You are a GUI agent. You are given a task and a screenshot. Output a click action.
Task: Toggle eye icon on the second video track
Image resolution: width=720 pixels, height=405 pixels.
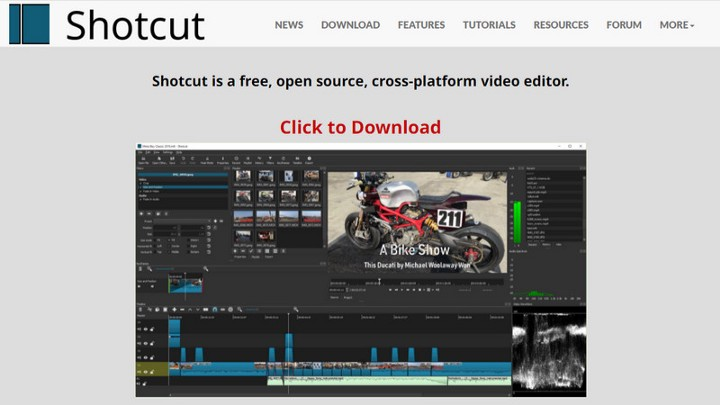coord(146,343)
